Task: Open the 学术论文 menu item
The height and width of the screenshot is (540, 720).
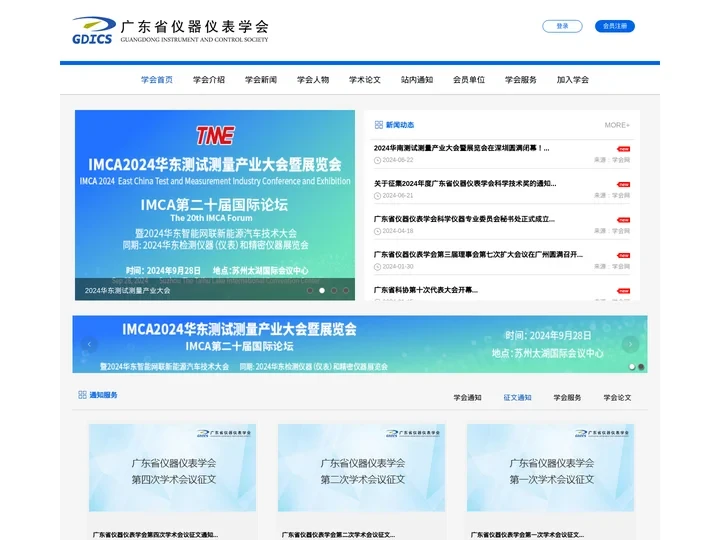Action: pos(365,79)
